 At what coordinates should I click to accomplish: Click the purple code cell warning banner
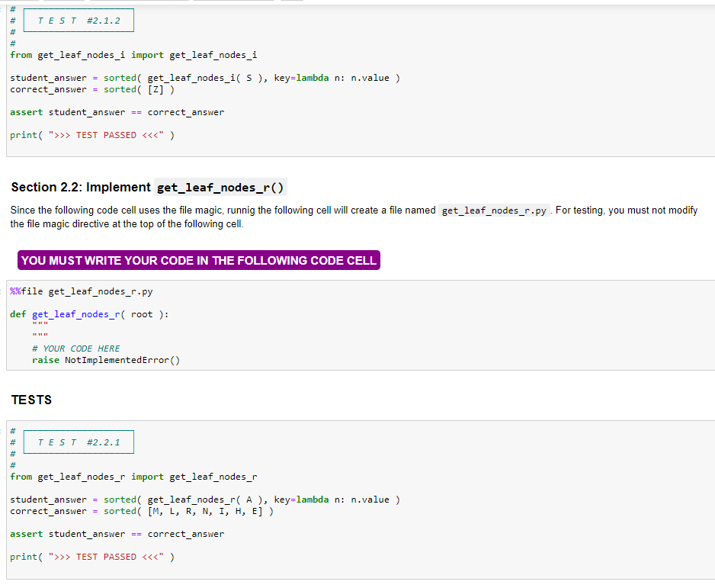[x=198, y=259]
